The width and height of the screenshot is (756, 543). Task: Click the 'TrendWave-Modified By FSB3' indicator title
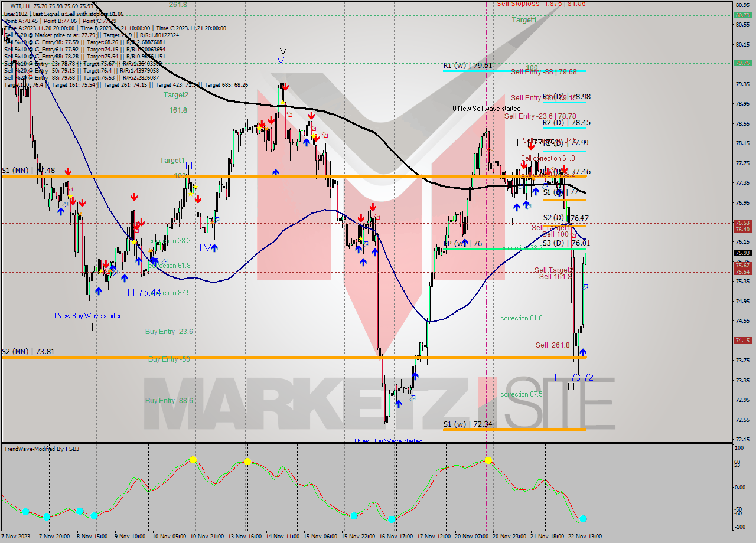click(41, 449)
